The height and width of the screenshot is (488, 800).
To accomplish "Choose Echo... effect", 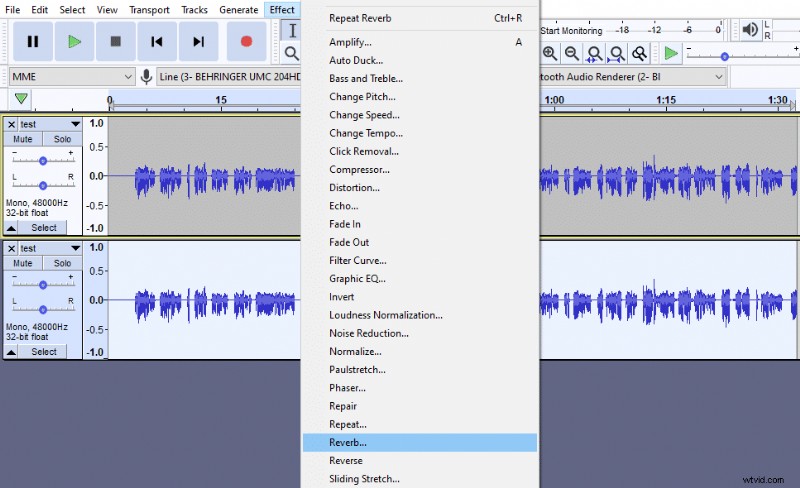I will [420, 206].
